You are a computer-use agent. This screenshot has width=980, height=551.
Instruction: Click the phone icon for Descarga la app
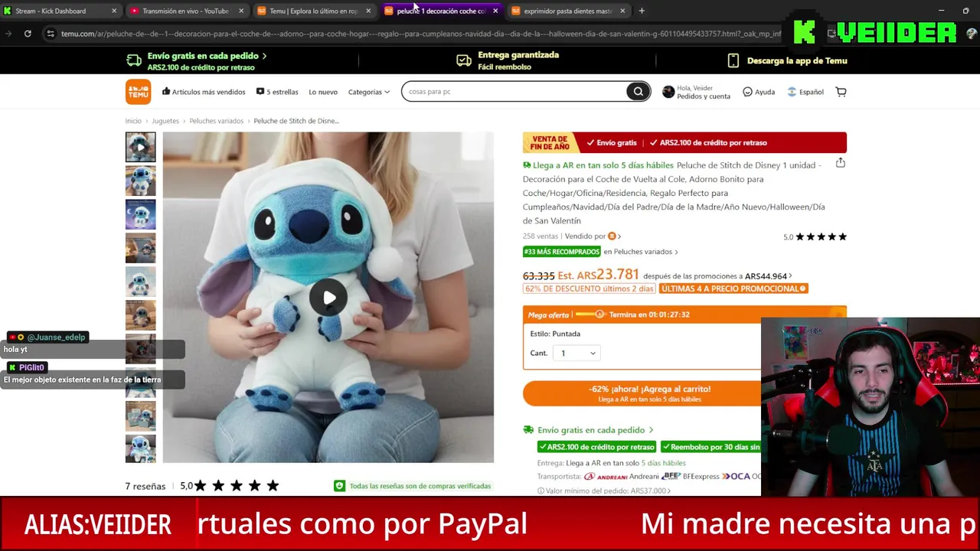pyautogui.click(x=733, y=60)
